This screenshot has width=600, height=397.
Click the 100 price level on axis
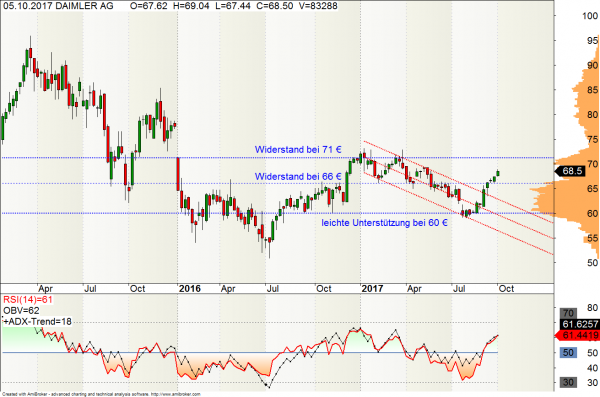click(x=590, y=16)
